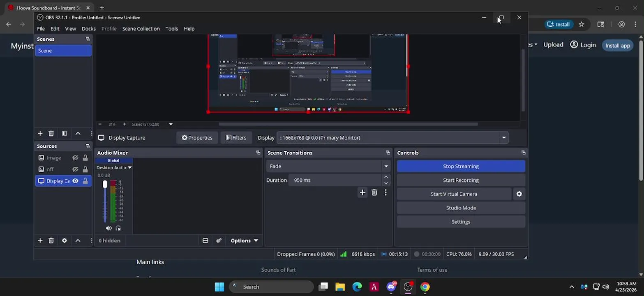Remove selected scene using Scenes trash icon
The width and height of the screenshot is (644, 296).
tap(51, 133)
